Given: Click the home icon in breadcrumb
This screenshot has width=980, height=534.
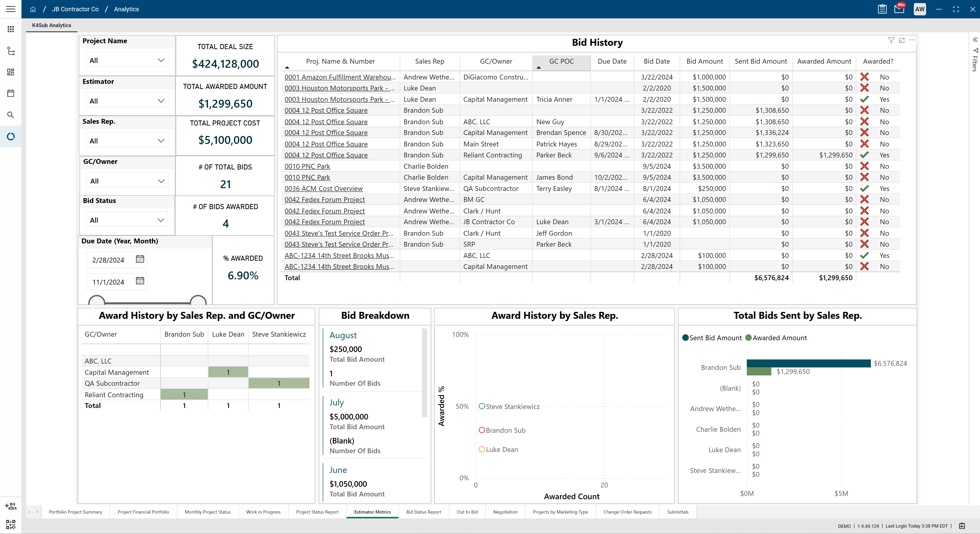Looking at the screenshot, I should [x=33, y=9].
